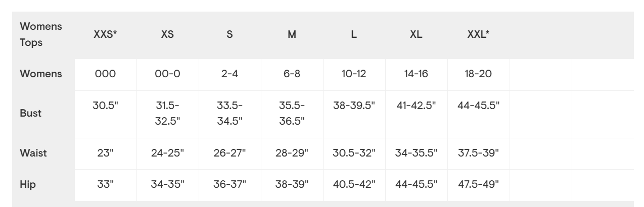Image resolution: width=644 pixels, height=207 pixels.
Task: Click the 000 womens size cell
Action: (106, 74)
